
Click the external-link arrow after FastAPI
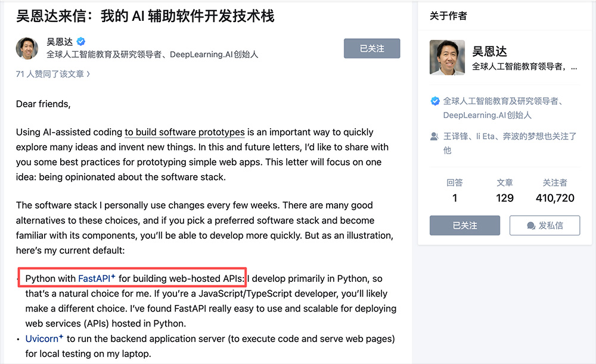point(114,275)
